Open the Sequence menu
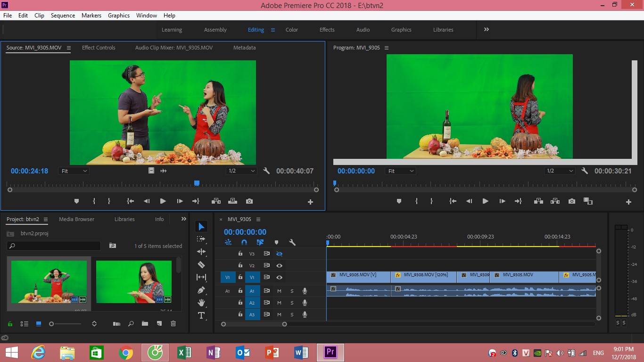The height and width of the screenshot is (362, 644). coord(63,16)
